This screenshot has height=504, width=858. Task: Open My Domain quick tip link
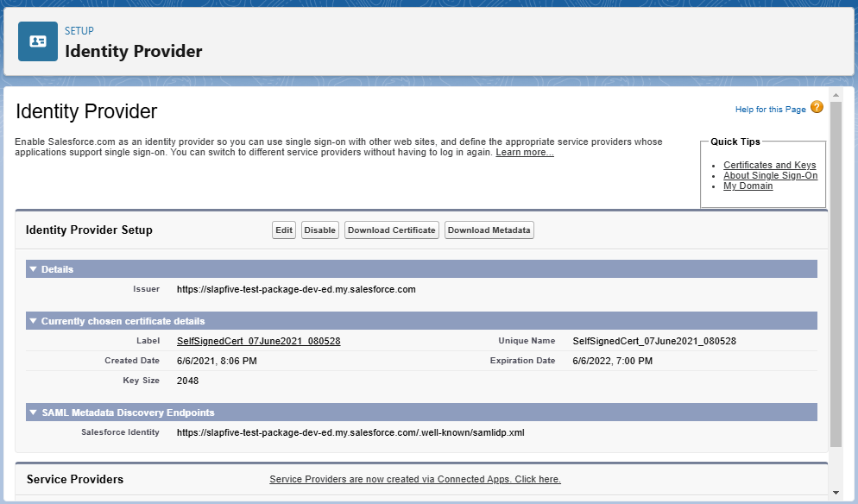tap(748, 186)
